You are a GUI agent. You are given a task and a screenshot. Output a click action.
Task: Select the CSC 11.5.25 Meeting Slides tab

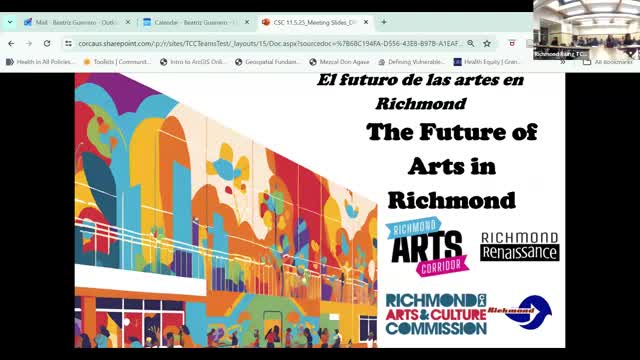[315, 22]
